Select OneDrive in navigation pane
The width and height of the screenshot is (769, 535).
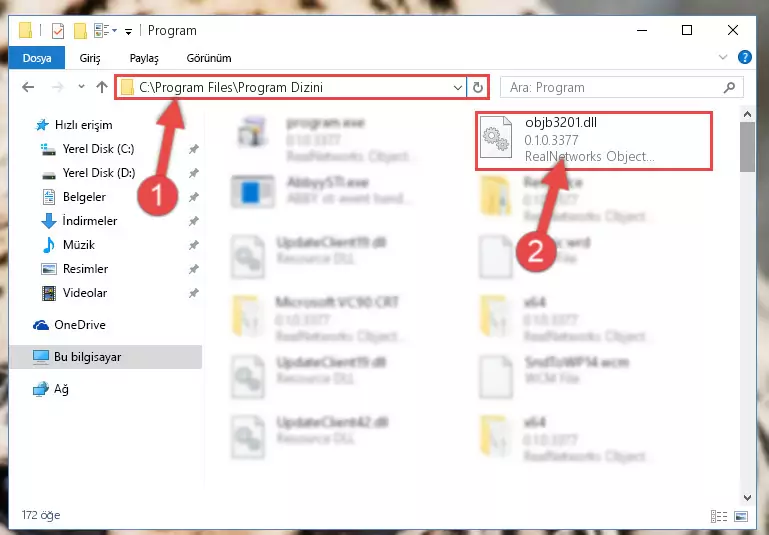pos(79,325)
